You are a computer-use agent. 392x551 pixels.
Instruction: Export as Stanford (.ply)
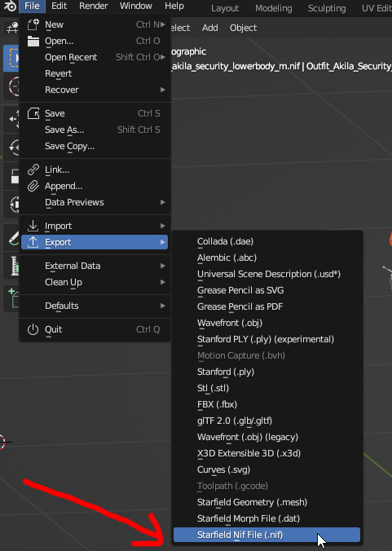(x=267, y=372)
